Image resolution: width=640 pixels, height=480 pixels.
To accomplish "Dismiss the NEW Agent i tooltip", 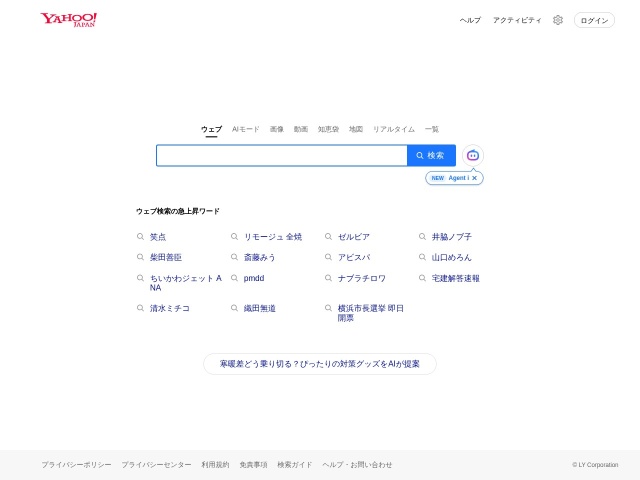I will pyautogui.click(x=474, y=178).
